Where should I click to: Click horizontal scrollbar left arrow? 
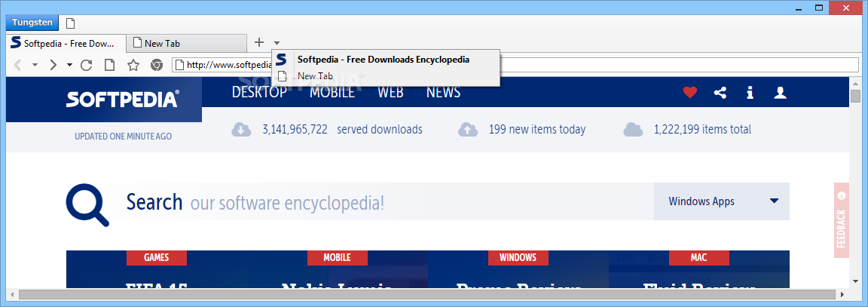[11, 294]
